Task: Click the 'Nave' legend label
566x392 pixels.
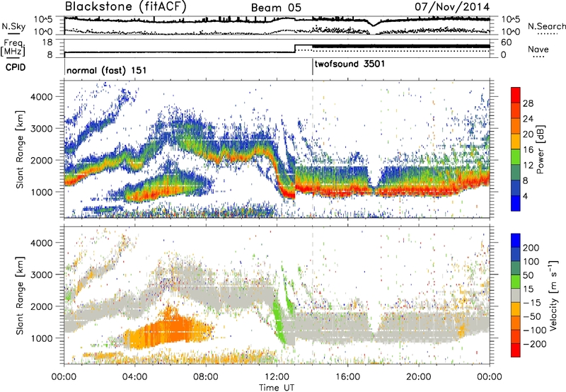Action: [x=538, y=49]
